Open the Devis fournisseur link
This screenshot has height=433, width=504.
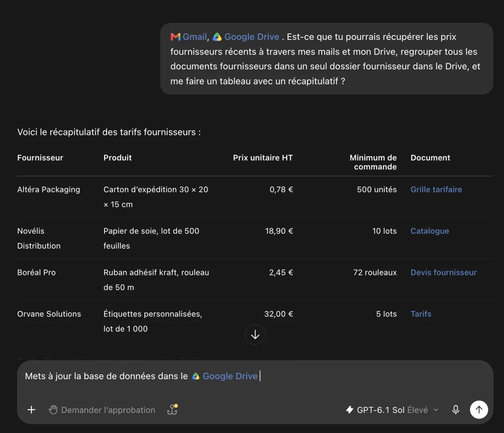tap(444, 272)
